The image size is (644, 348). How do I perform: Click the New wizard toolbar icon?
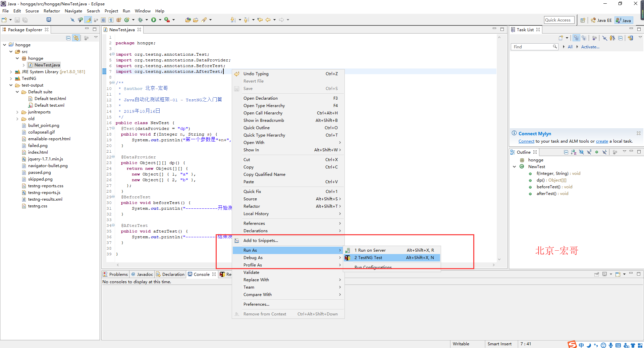click(x=4, y=20)
